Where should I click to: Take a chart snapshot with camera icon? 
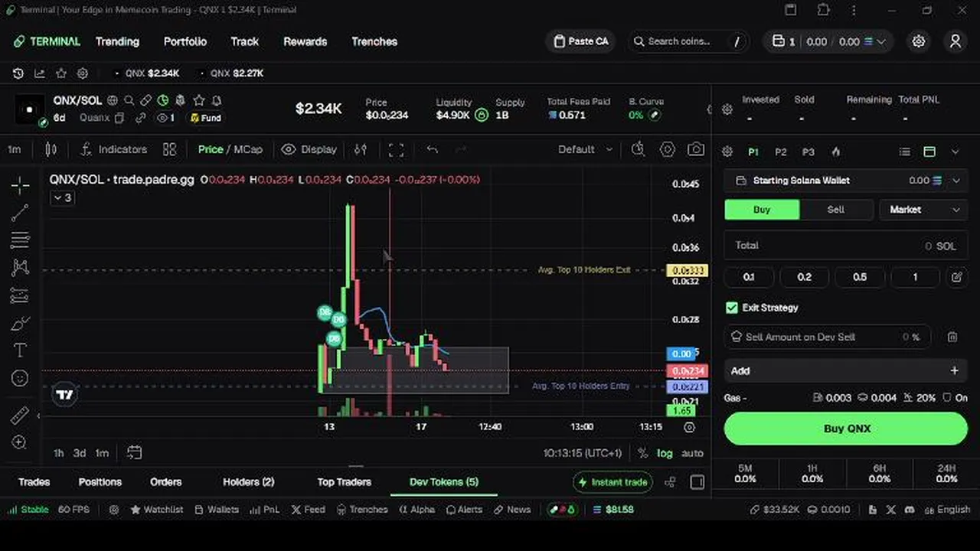point(696,149)
